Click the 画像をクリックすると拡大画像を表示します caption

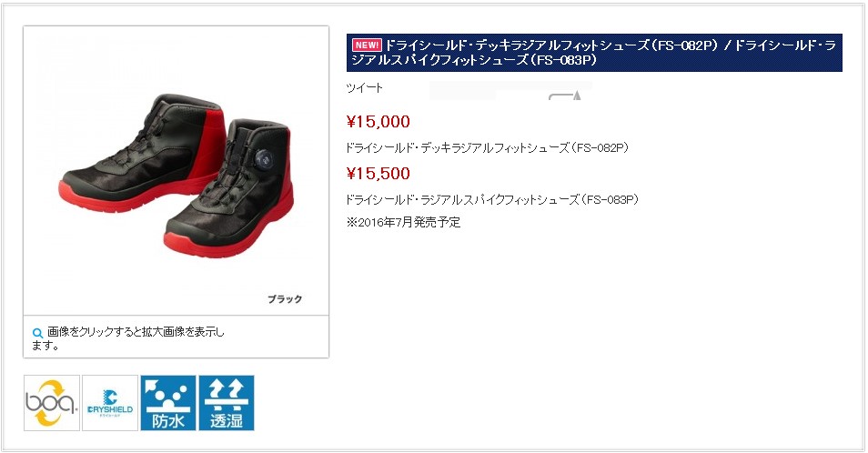pos(128,338)
